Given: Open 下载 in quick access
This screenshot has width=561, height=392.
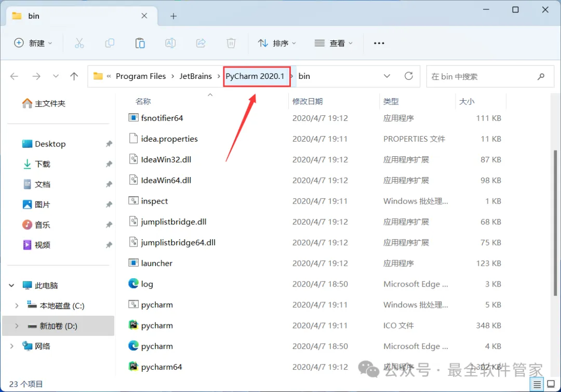Looking at the screenshot, I should click(x=37, y=164).
